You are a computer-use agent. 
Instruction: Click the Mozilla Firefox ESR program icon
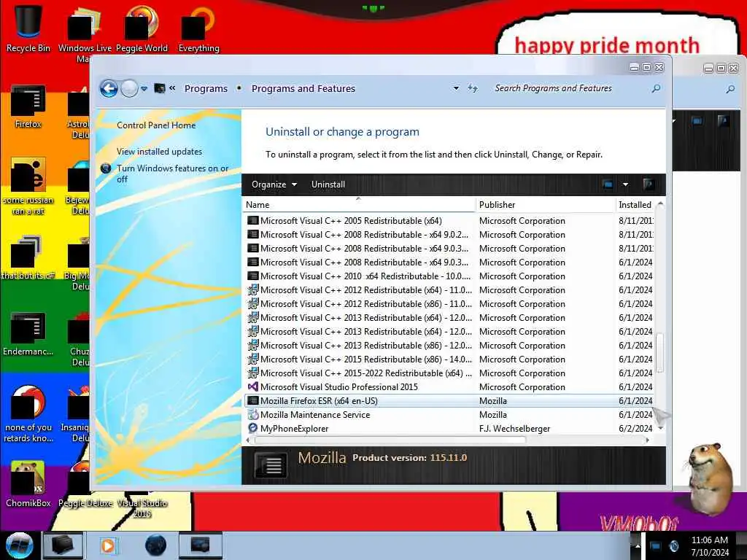pos(253,401)
